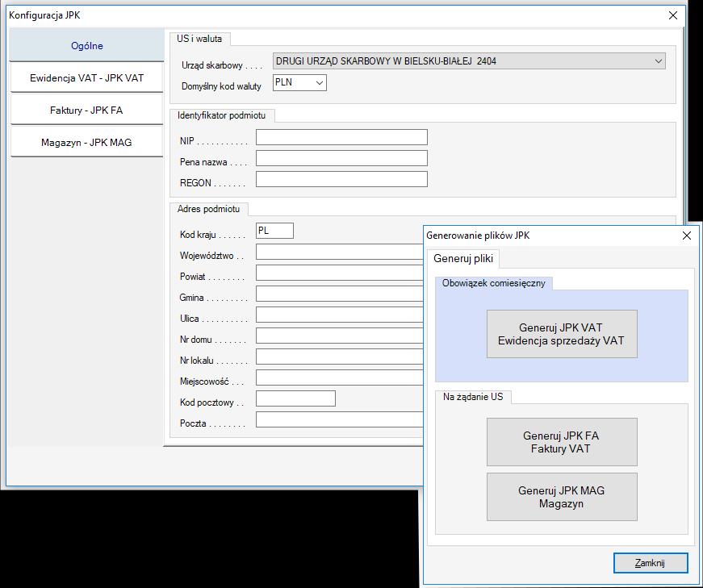Edit the Kod kraju field showing PL
The image size is (703, 588).
[x=275, y=231]
